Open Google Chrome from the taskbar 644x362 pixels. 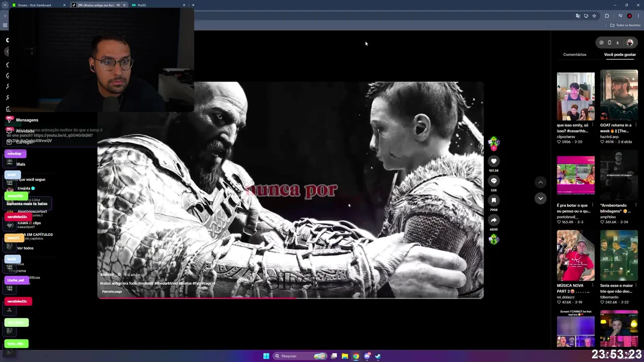[x=356, y=356]
